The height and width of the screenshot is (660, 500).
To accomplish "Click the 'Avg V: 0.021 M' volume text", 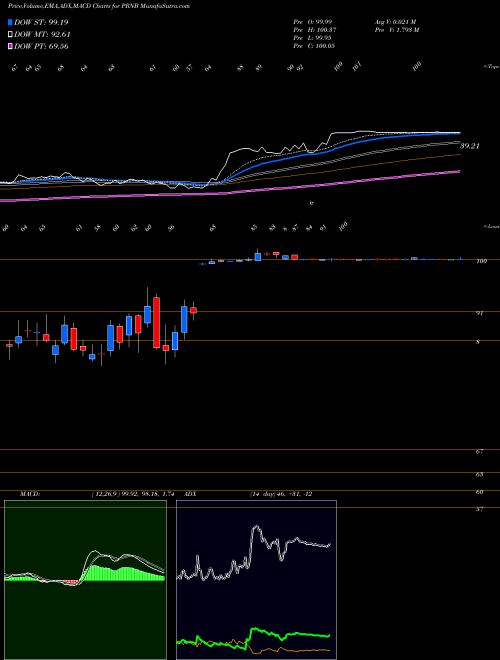I will pyautogui.click(x=396, y=21).
